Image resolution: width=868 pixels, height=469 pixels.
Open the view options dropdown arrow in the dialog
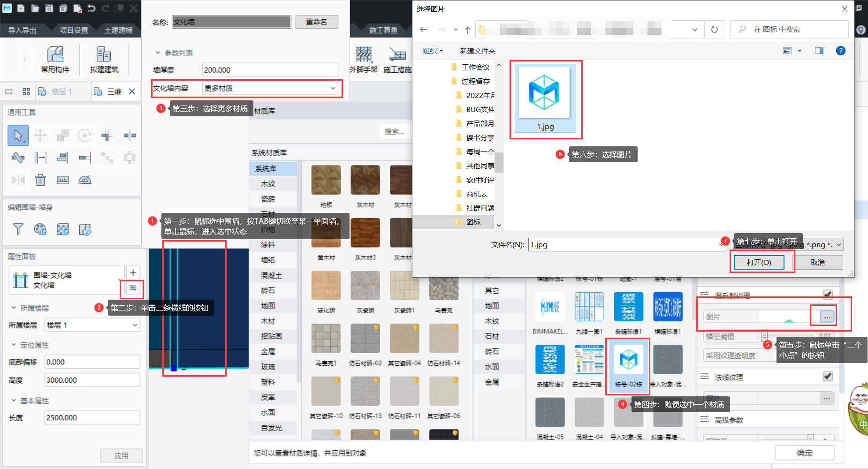[799, 51]
